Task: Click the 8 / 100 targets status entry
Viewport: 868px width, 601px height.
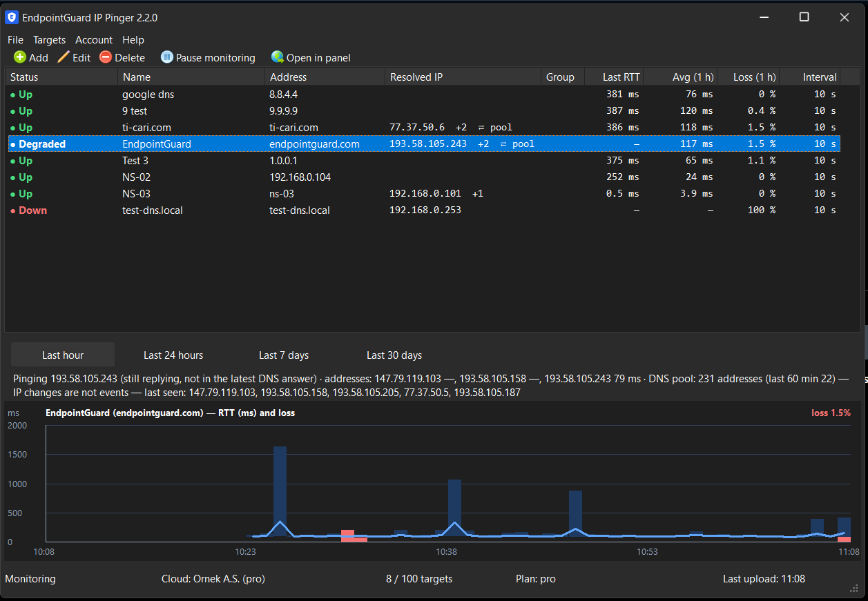Action: coord(419,579)
